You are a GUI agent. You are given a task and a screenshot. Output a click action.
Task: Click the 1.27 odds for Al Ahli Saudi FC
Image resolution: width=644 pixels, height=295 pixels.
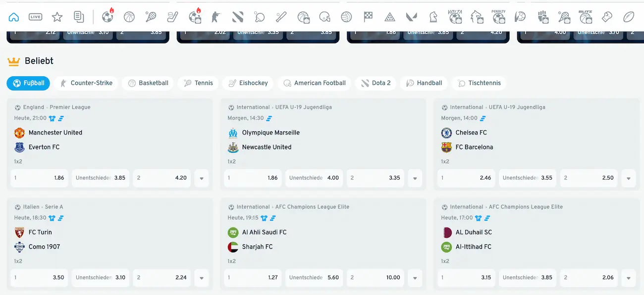pos(253,278)
